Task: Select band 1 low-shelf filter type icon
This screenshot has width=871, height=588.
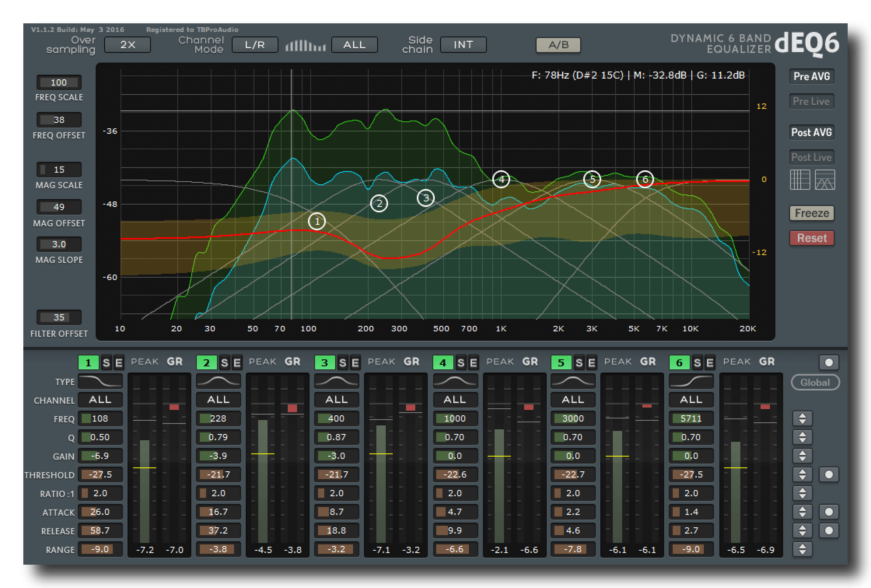Action: point(100,381)
